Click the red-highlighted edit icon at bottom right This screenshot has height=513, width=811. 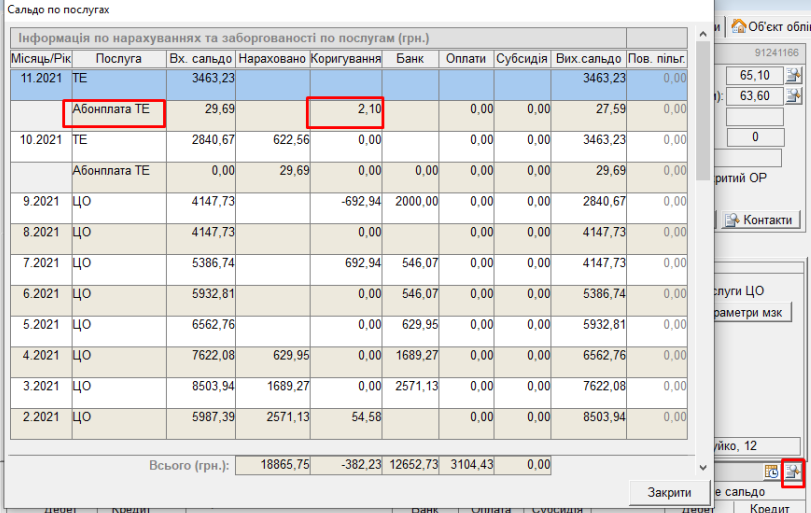tap(793, 471)
